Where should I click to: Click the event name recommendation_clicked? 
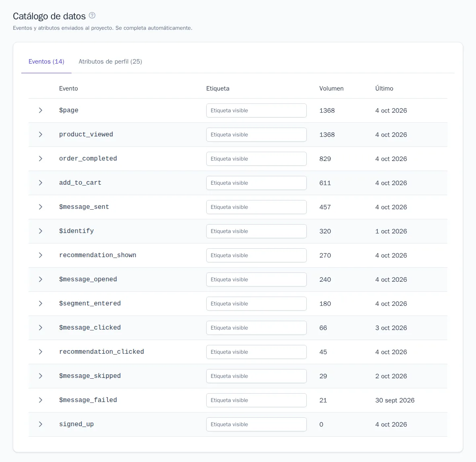tap(101, 352)
